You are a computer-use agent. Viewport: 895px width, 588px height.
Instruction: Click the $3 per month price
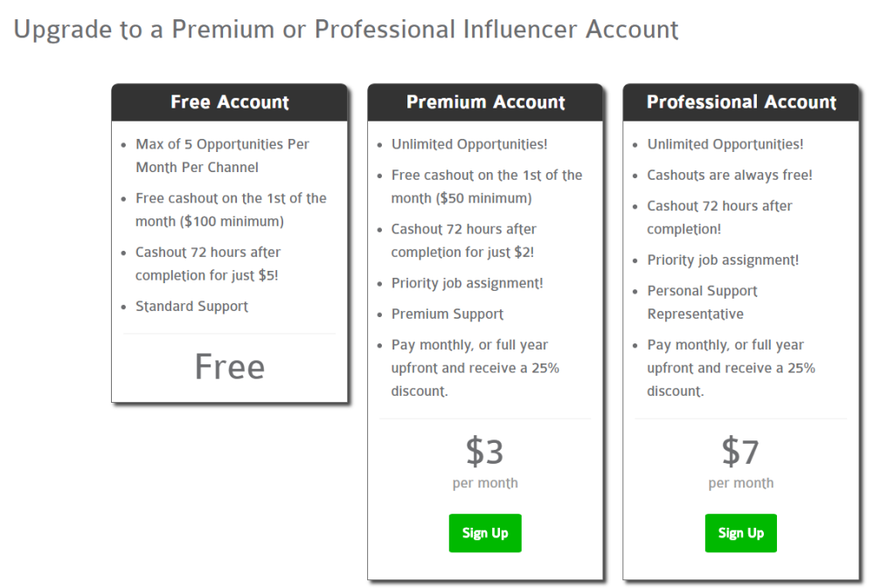[484, 461]
